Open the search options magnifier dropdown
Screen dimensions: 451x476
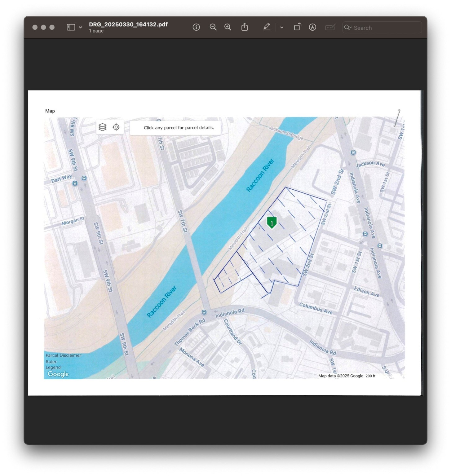click(348, 28)
